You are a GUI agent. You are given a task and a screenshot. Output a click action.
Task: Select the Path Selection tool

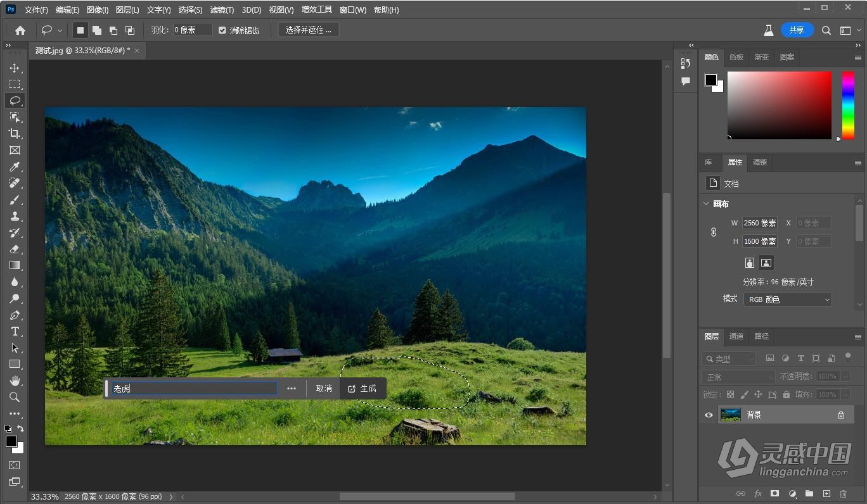pos(15,348)
